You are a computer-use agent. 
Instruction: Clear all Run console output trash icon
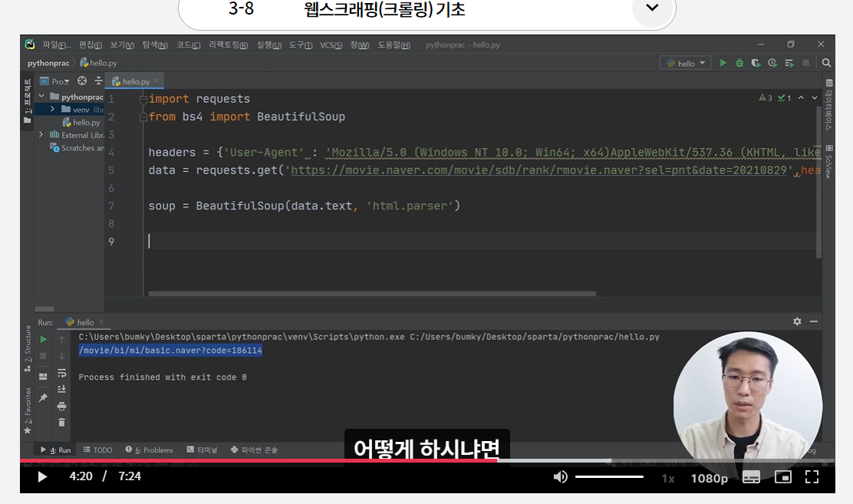click(61, 423)
